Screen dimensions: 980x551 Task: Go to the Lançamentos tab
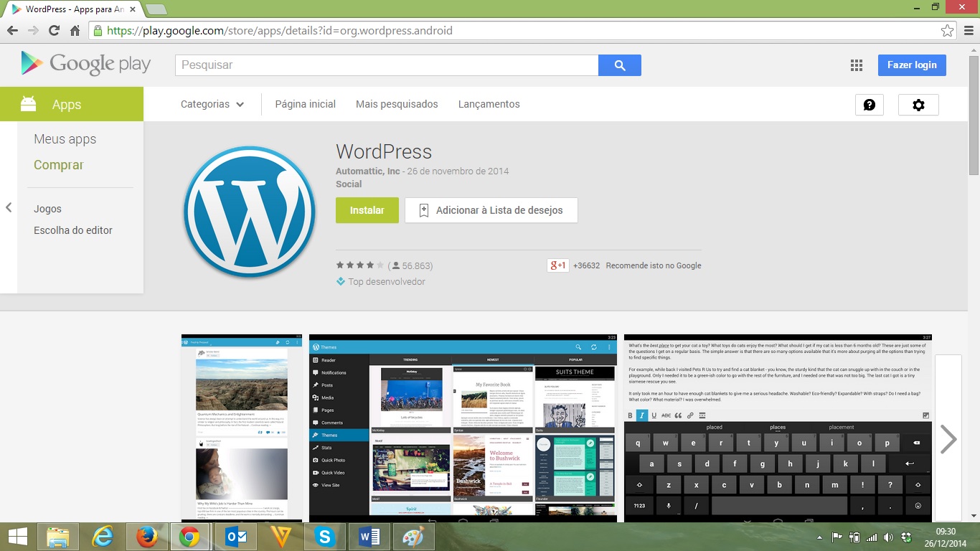pyautogui.click(x=489, y=104)
